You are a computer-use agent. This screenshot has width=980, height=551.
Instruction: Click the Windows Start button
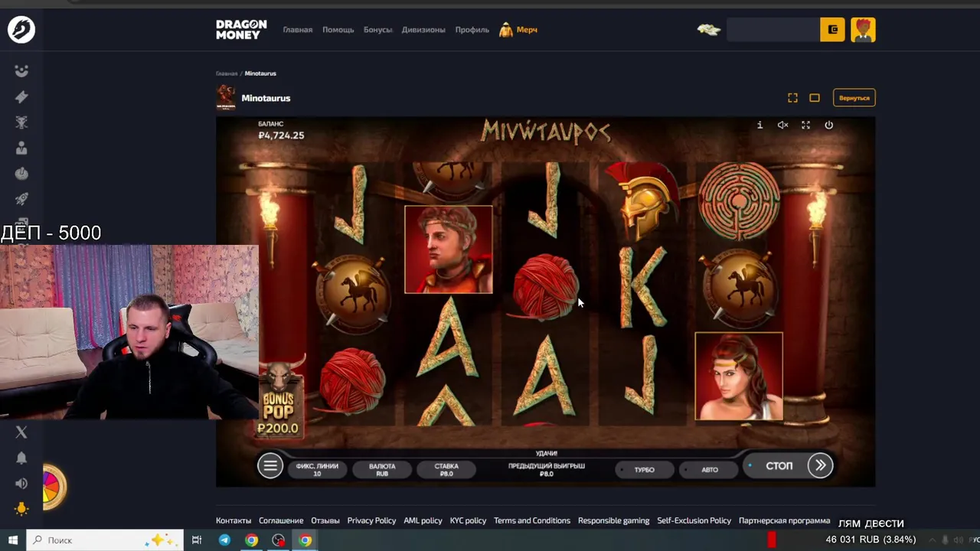13,540
